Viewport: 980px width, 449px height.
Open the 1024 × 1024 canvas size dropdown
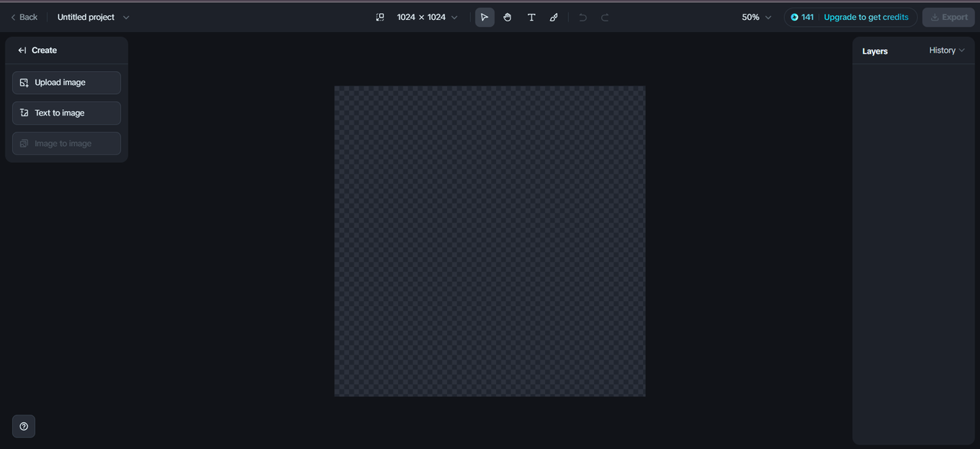(x=427, y=17)
